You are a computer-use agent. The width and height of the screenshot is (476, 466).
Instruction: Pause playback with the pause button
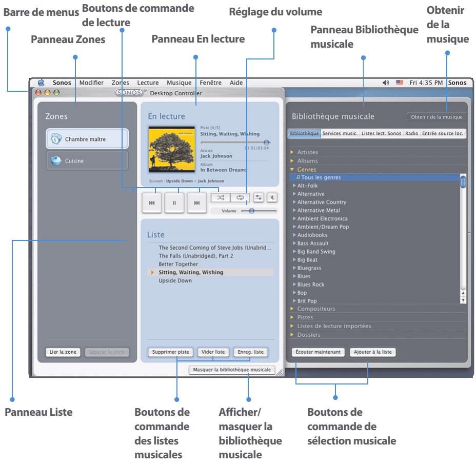174,202
